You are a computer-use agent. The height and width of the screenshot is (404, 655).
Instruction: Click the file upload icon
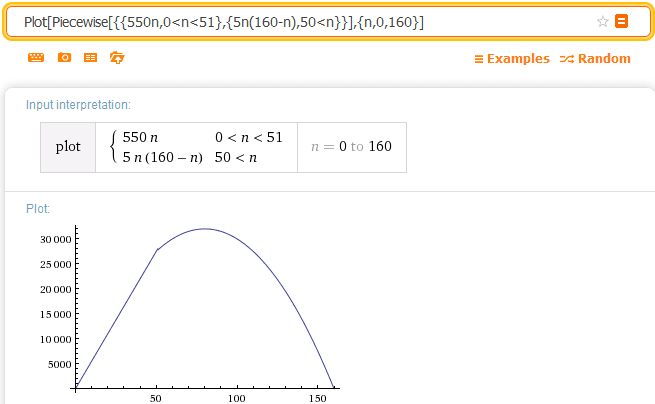117,59
